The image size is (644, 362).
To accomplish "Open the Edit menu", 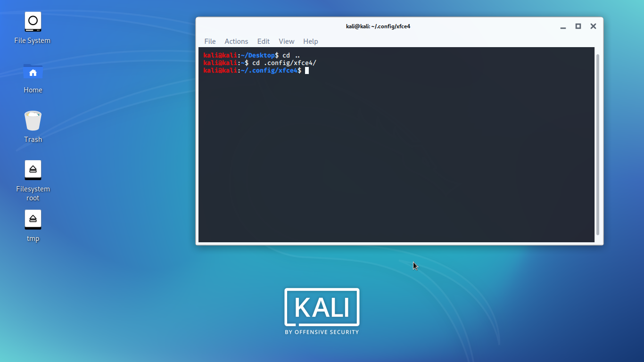I will 263,41.
